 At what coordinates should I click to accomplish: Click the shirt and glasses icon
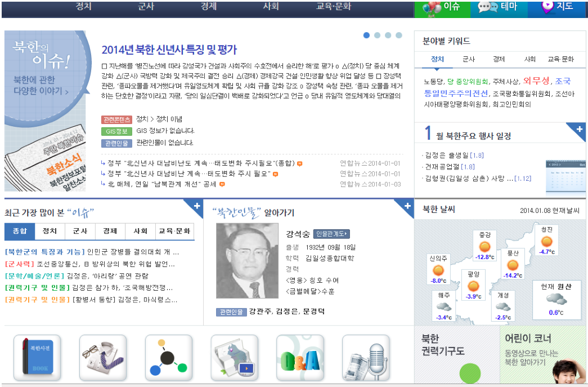[103, 358]
